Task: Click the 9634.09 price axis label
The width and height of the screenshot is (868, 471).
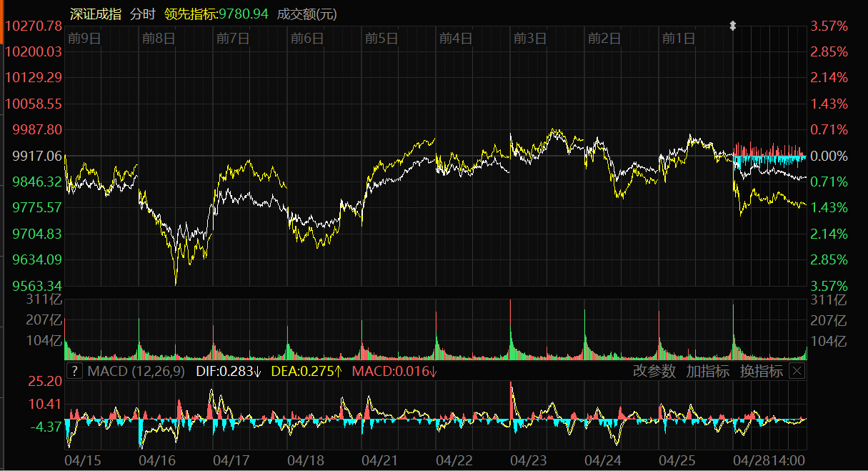Action: point(36,259)
